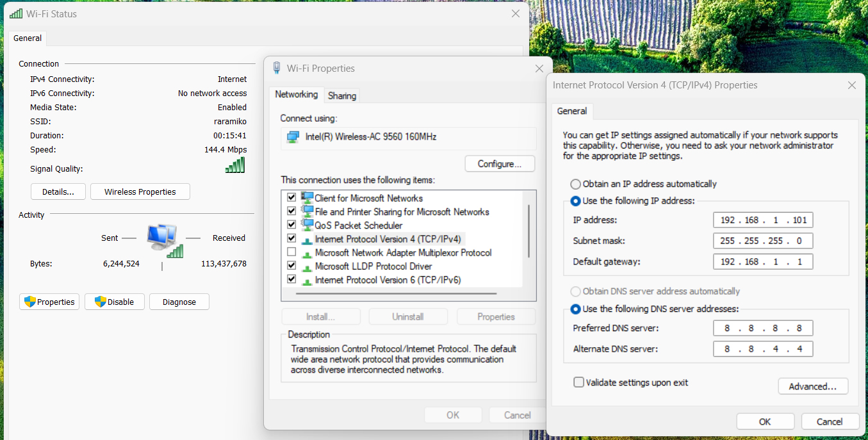
Task: Click the Wi-Fi signal icon in Wi-Fi Status title
Action: 16,13
